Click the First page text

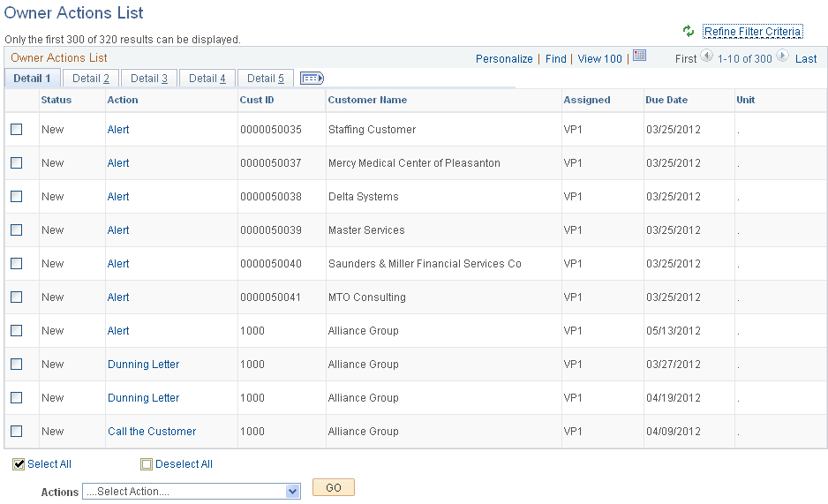[685, 58]
